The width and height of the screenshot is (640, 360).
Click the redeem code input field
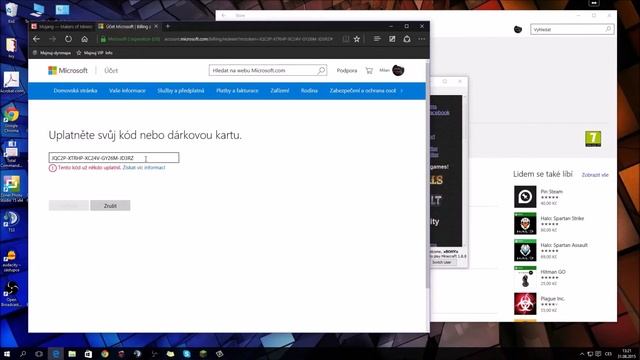[114, 158]
